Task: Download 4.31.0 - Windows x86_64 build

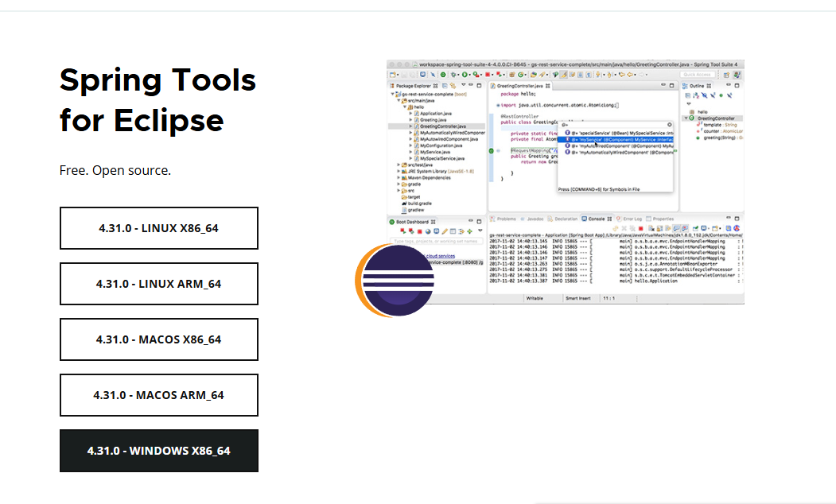Action: 159,451
